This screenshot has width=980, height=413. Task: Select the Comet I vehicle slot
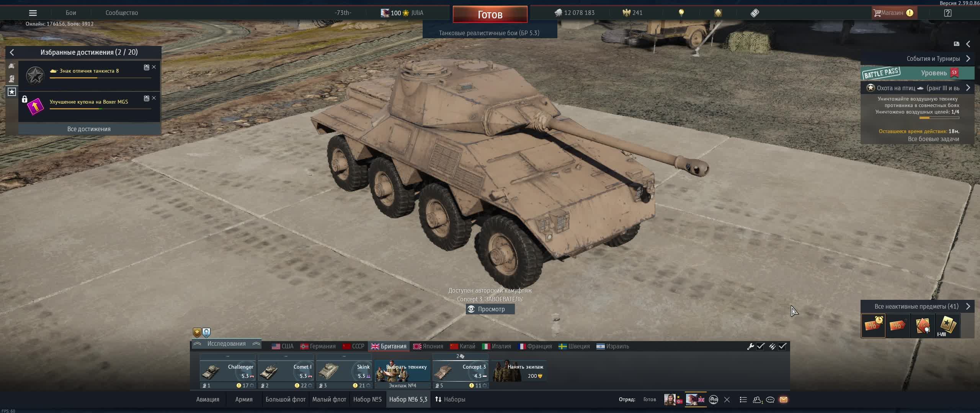pos(286,371)
